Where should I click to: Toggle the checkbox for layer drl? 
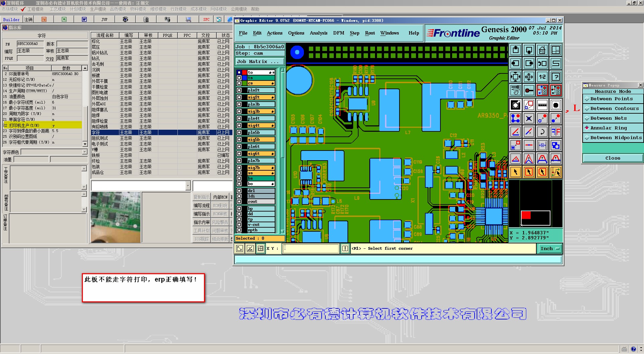click(239, 191)
